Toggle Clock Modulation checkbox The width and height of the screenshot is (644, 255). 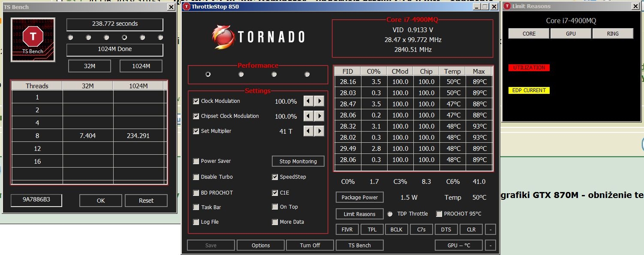tap(196, 101)
